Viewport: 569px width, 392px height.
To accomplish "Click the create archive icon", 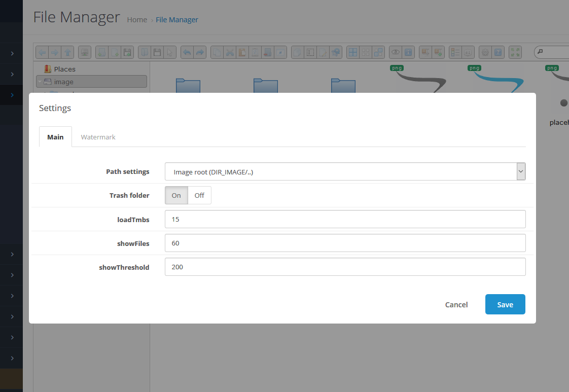I will coord(438,53).
